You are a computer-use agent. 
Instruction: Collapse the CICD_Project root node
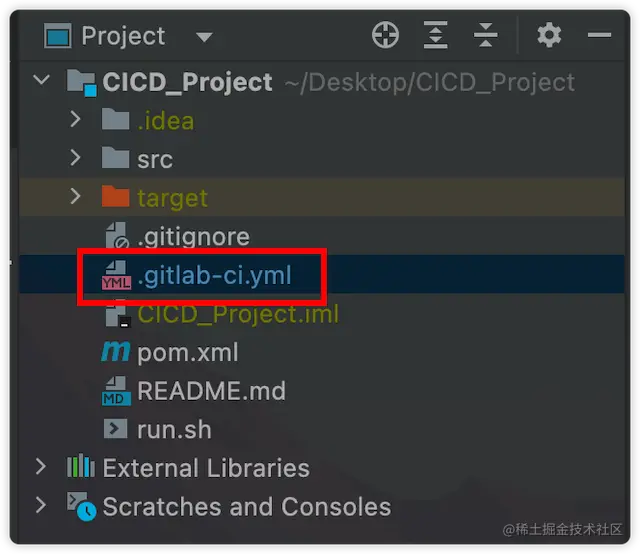(x=42, y=80)
